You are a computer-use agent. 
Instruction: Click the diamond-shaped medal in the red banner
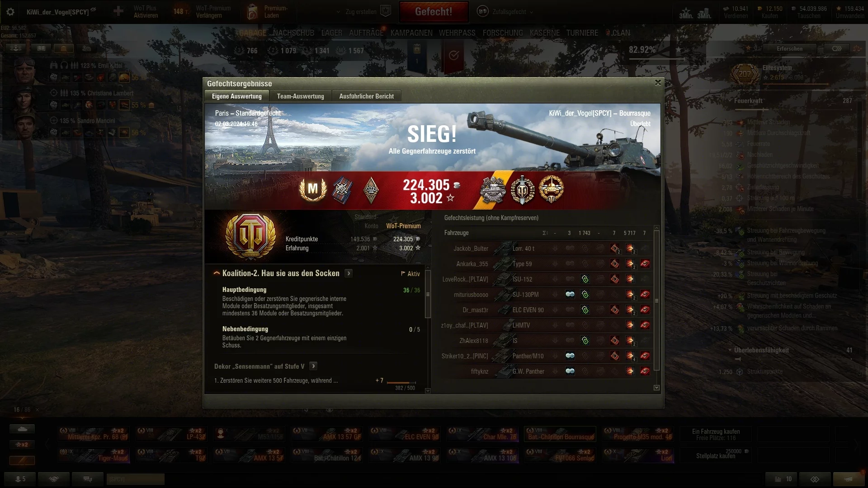click(x=371, y=189)
